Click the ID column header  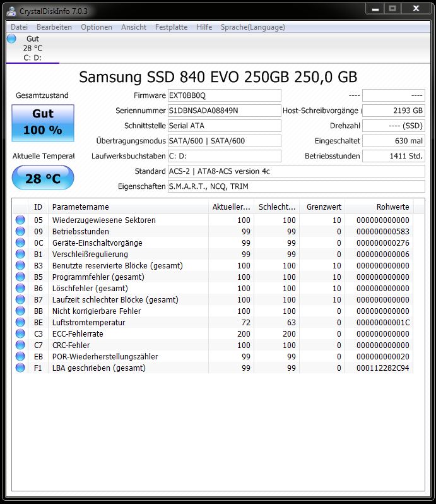[x=38, y=207]
